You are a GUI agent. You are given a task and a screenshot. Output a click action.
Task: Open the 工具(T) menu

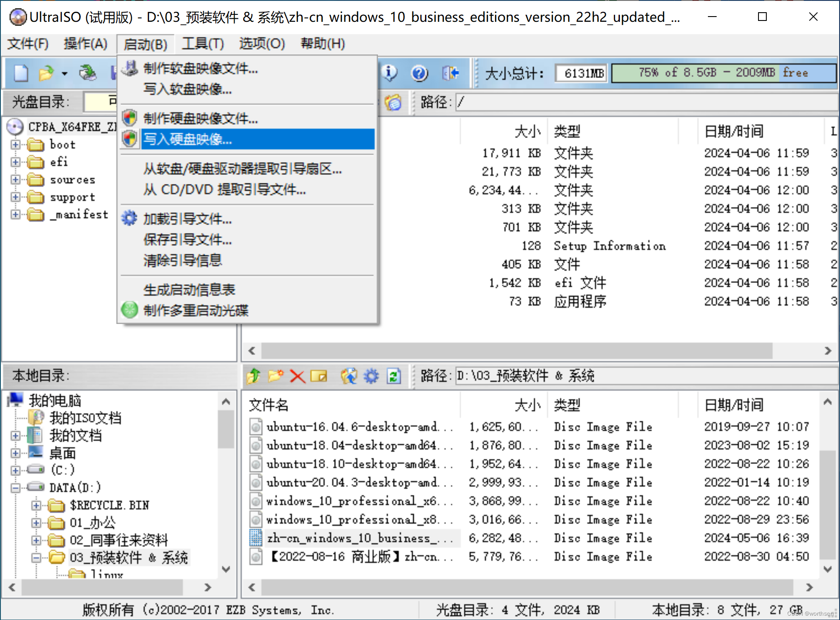203,44
